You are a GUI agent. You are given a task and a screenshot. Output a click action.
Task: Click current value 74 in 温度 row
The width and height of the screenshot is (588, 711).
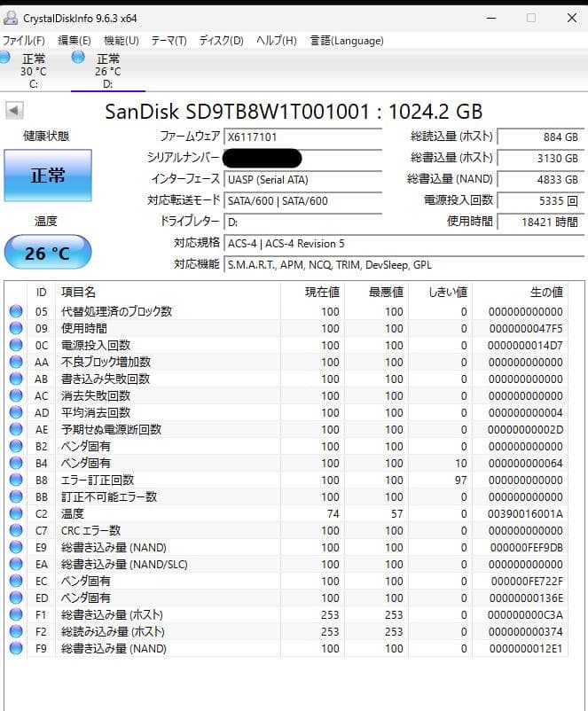pyautogui.click(x=333, y=514)
